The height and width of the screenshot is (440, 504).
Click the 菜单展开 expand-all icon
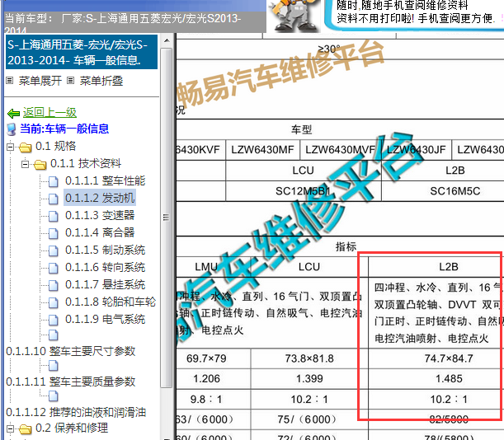point(10,80)
